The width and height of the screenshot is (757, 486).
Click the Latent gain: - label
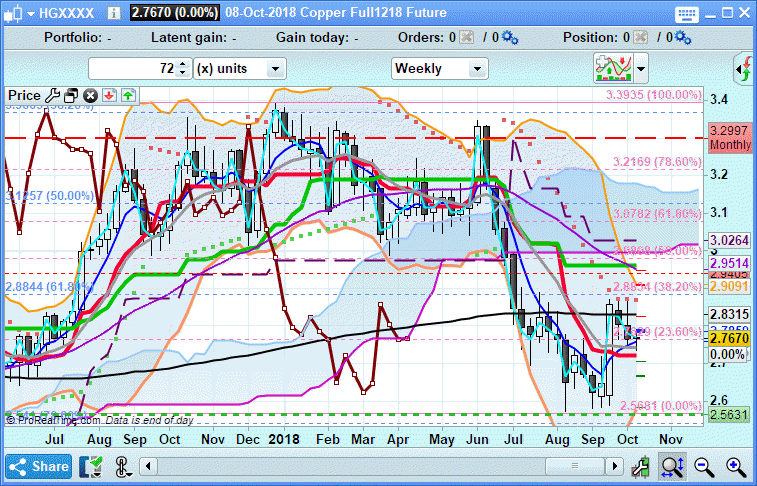tap(194, 38)
